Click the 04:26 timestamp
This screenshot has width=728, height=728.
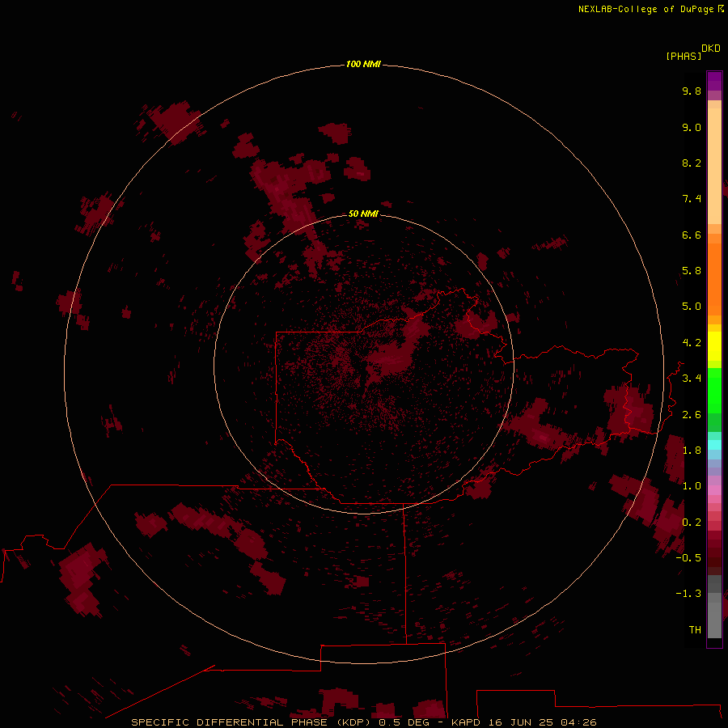(578, 722)
